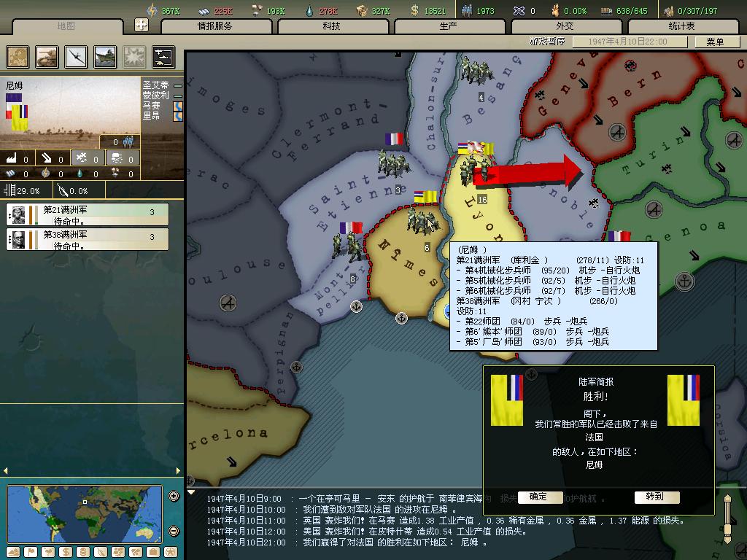Image resolution: width=747 pixels, height=560 pixels.
Task: Click the message log scrollbar slider
Action: point(727,528)
